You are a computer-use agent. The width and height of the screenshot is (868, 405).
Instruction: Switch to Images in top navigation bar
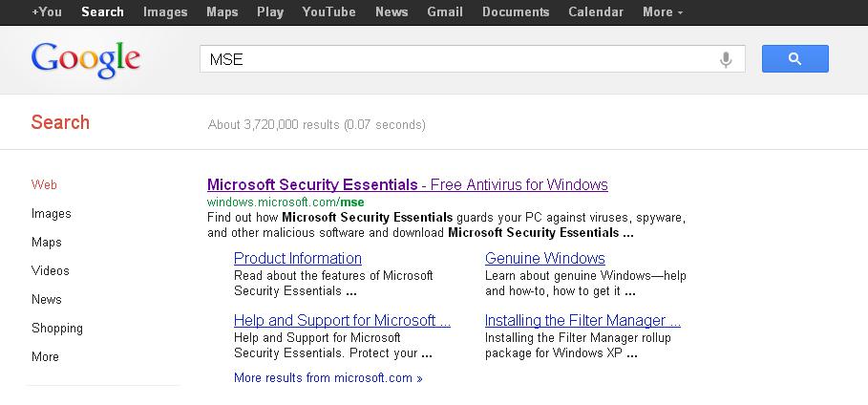coord(165,12)
